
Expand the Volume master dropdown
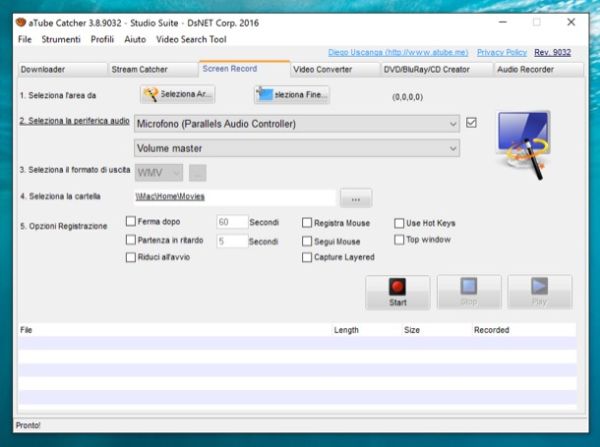pyautogui.click(x=296, y=148)
